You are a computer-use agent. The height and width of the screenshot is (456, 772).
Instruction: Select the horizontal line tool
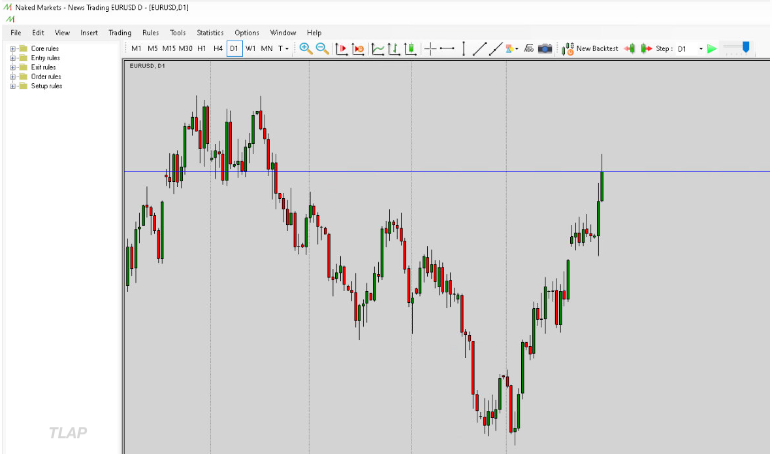point(447,48)
